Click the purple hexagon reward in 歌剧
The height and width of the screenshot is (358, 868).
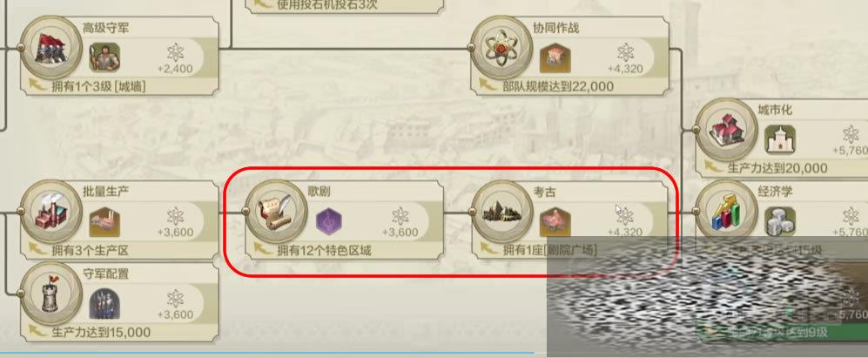click(x=329, y=222)
